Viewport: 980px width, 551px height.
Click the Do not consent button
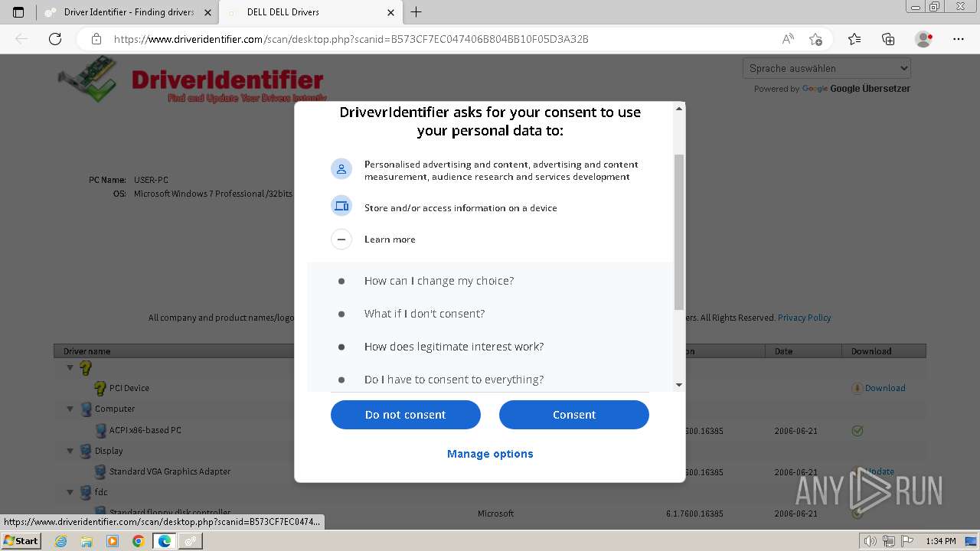[406, 415]
